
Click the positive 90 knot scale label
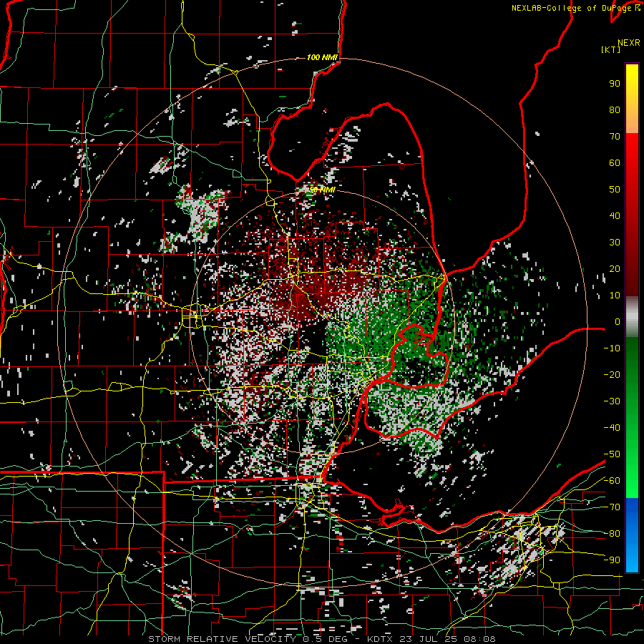click(615, 84)
